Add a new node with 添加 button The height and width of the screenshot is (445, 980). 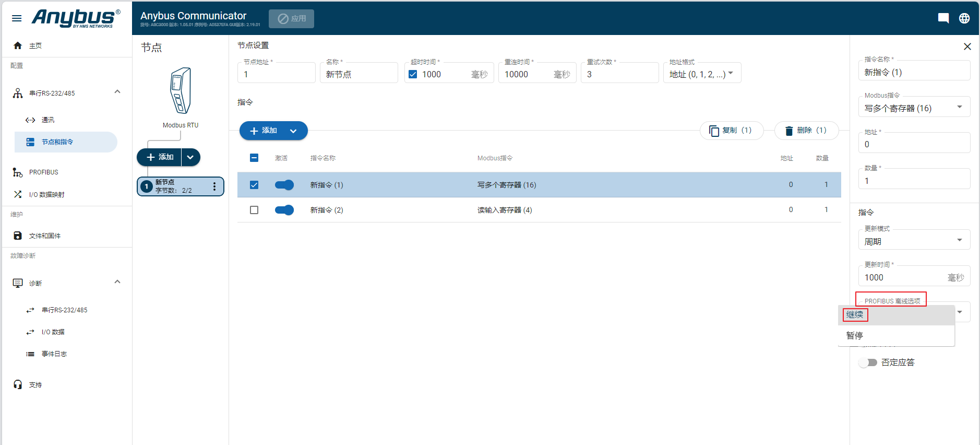click(159, 157)
